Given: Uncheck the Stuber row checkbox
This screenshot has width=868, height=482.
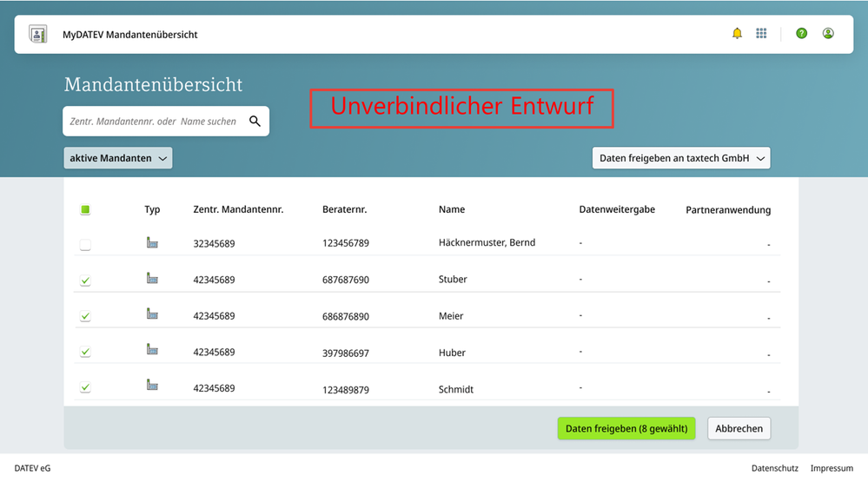Looking at the screenshot, I should pyautogui.click(x=85, y=281).
